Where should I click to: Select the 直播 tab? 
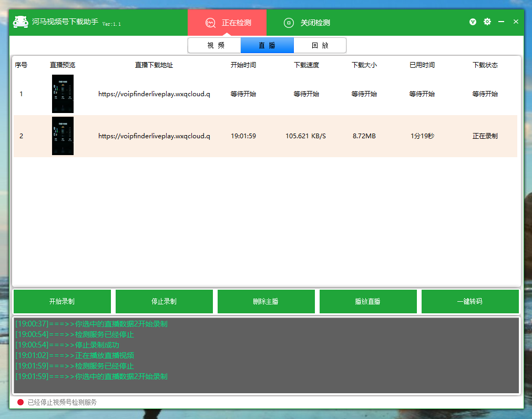click(267, 45)
